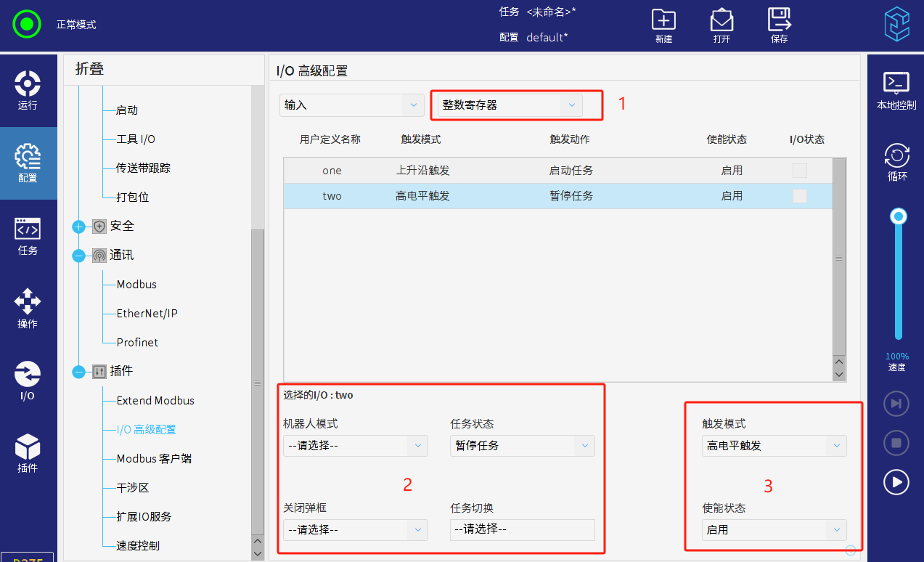Open the 触发模式 dropdown showing 高电平触发

pos(774,446)
